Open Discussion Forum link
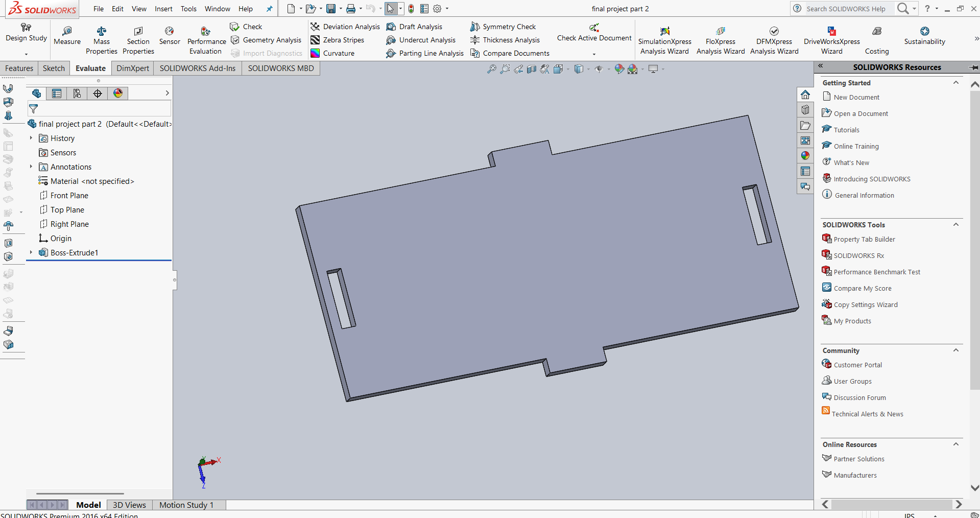Screen dimensions: 980x518 point(854,397)
